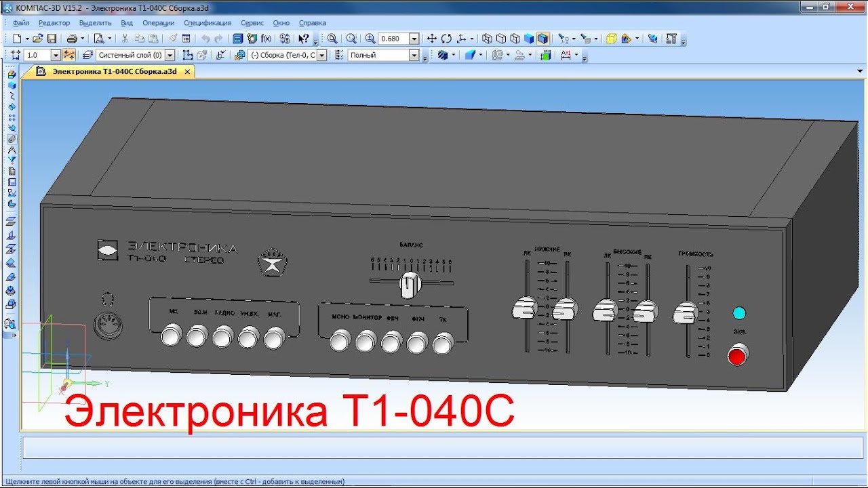Select the Pan view tool
Viewport: 868px width, 488px height.
click(x=432, y=39)
